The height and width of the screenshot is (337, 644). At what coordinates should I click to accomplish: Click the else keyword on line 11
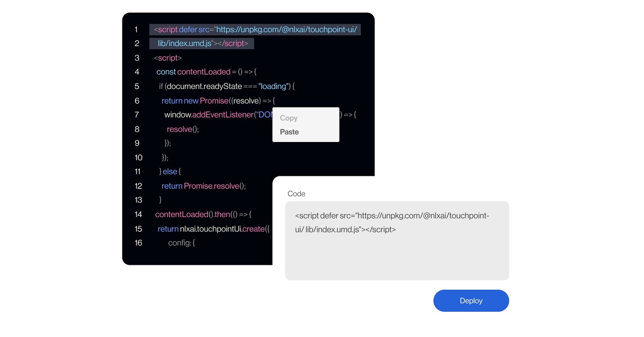pyautogui.click(x=170, y=171)
